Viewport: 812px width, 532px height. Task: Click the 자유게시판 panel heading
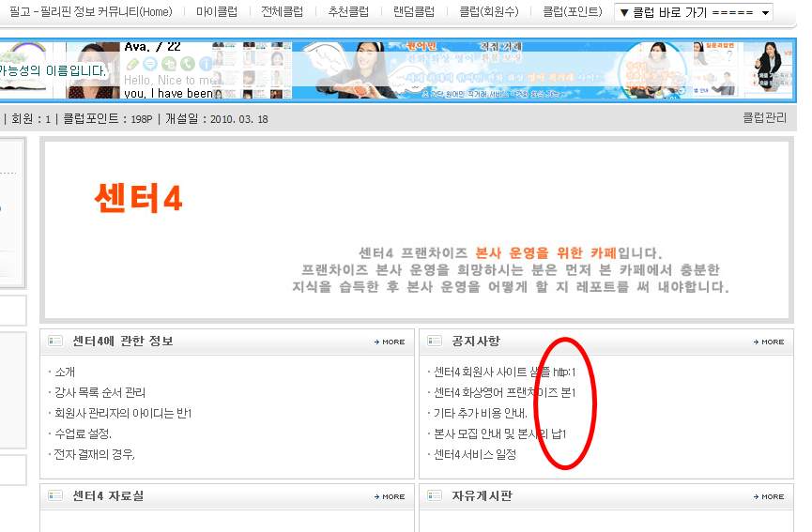coord(482,495)
